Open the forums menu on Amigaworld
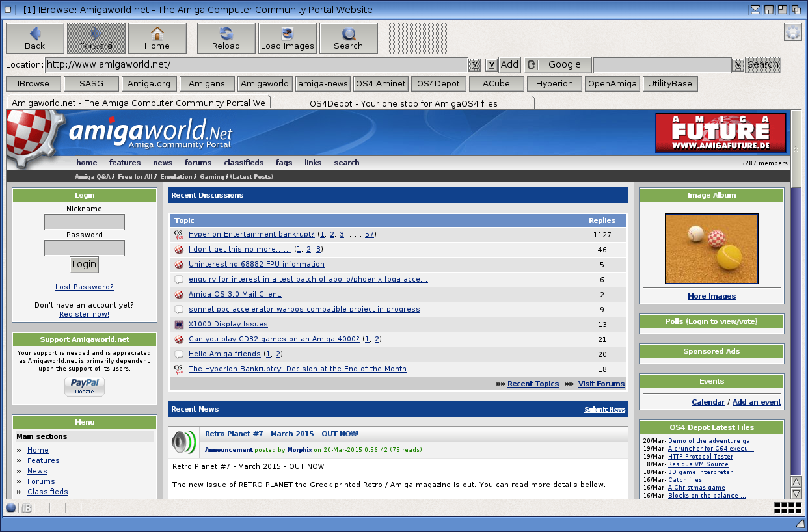Viewport: 808px width, 532px height. point(198,163)
